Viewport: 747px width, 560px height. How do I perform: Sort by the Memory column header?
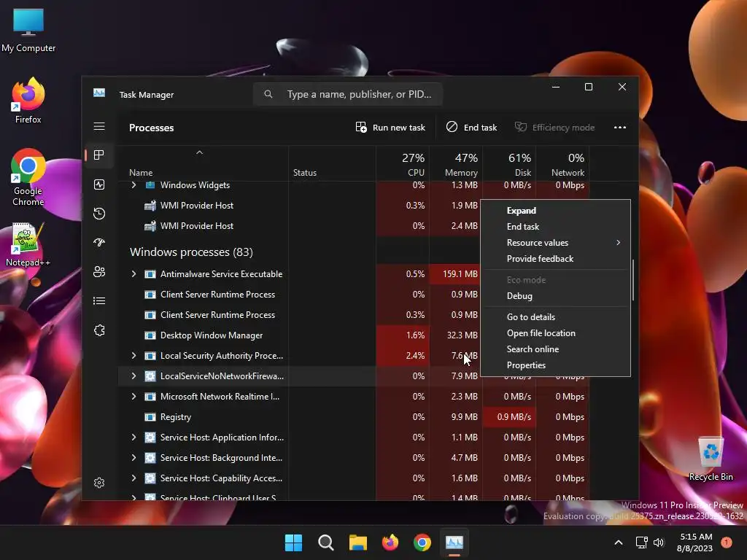[x=456, y=163]
